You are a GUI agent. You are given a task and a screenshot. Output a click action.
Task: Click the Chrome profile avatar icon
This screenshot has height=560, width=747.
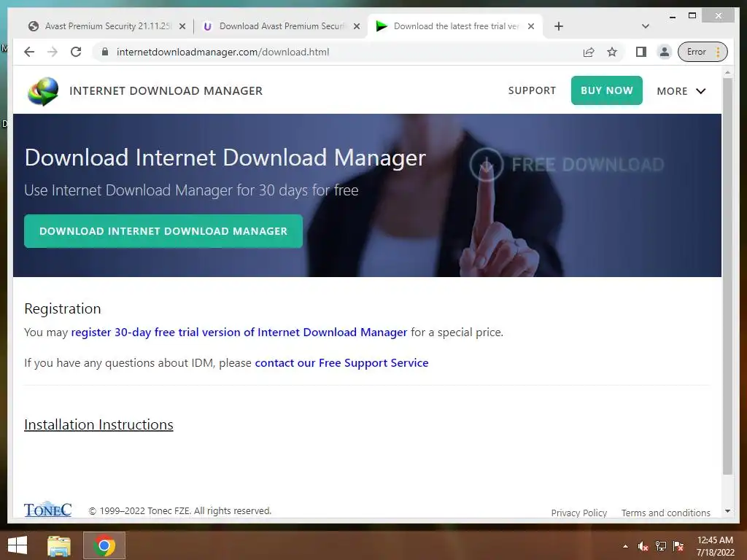pos(664,52)
